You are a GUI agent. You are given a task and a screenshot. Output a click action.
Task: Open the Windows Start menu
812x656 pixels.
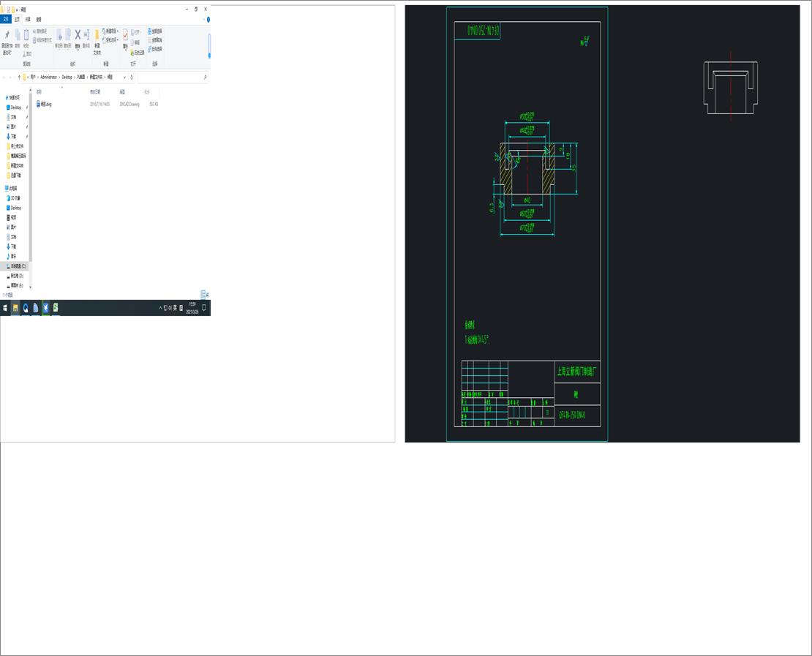(5, 308)
